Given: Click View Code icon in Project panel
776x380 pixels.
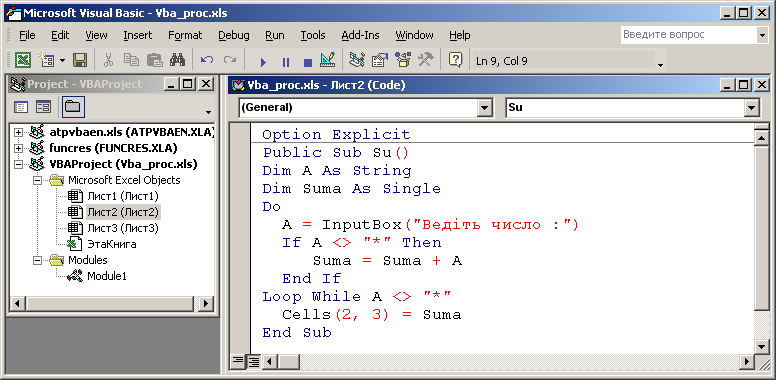Looking at the screenshot, I should tap(21, 106).
